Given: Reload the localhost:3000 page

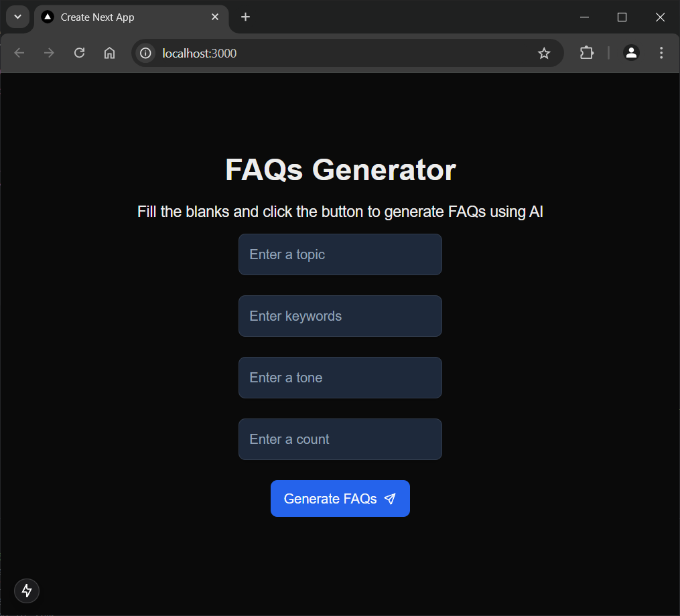Looking at the screenshot, I should coord(79,52).
